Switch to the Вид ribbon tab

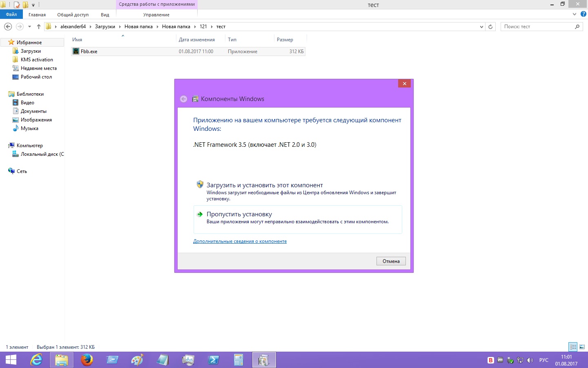coord(105,15)
